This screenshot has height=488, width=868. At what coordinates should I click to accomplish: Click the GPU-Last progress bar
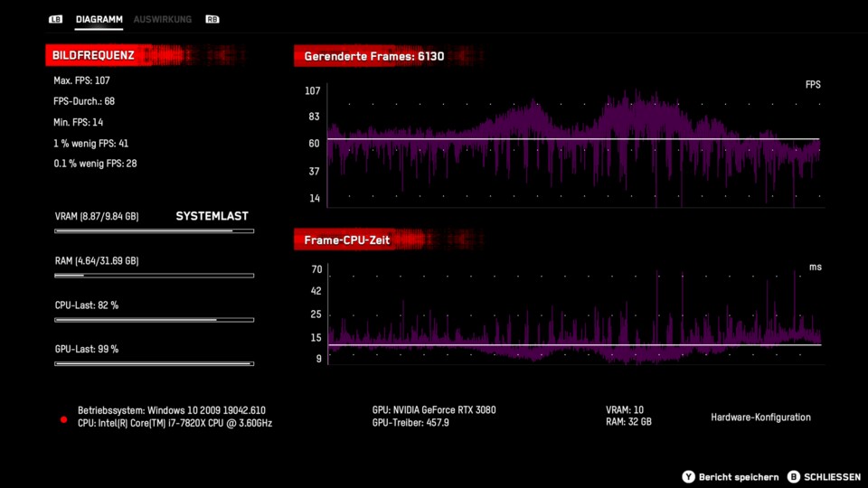coord(154,364)
